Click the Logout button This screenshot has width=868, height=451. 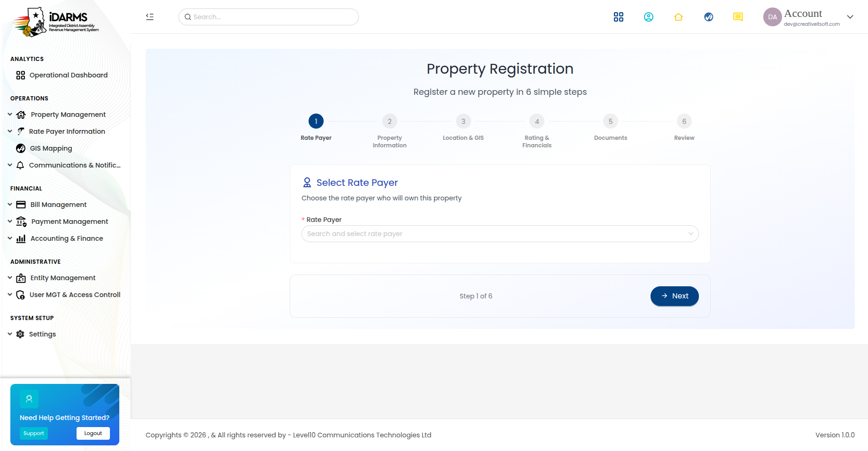pos(93,433)
